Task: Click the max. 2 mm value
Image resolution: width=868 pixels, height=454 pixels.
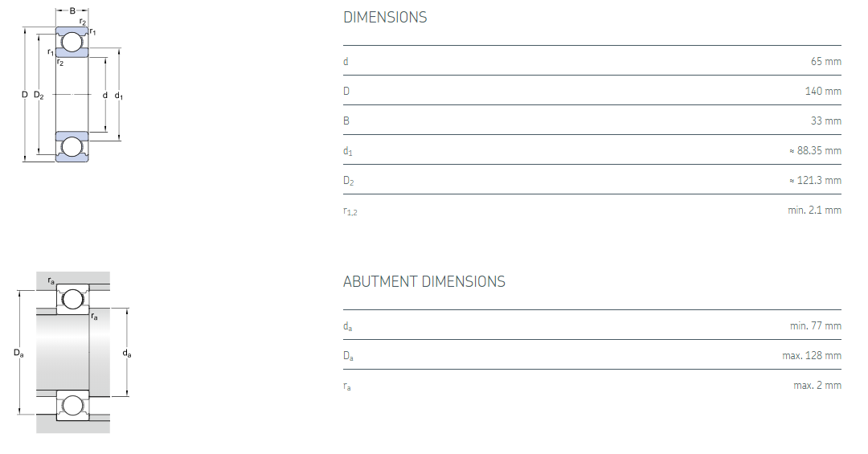Action: [817, 385]
